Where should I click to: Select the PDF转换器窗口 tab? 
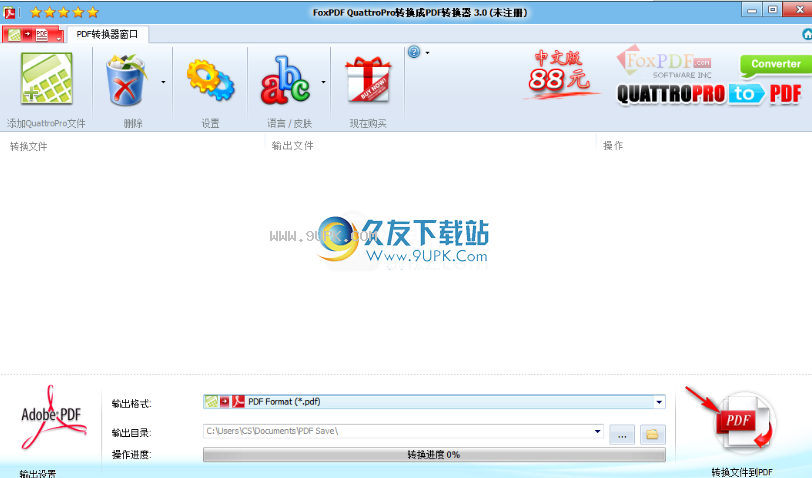point(107,34)
